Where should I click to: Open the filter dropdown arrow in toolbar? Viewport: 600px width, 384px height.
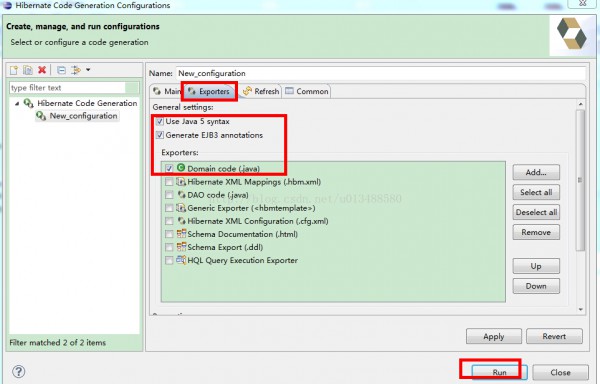point(88,70)
